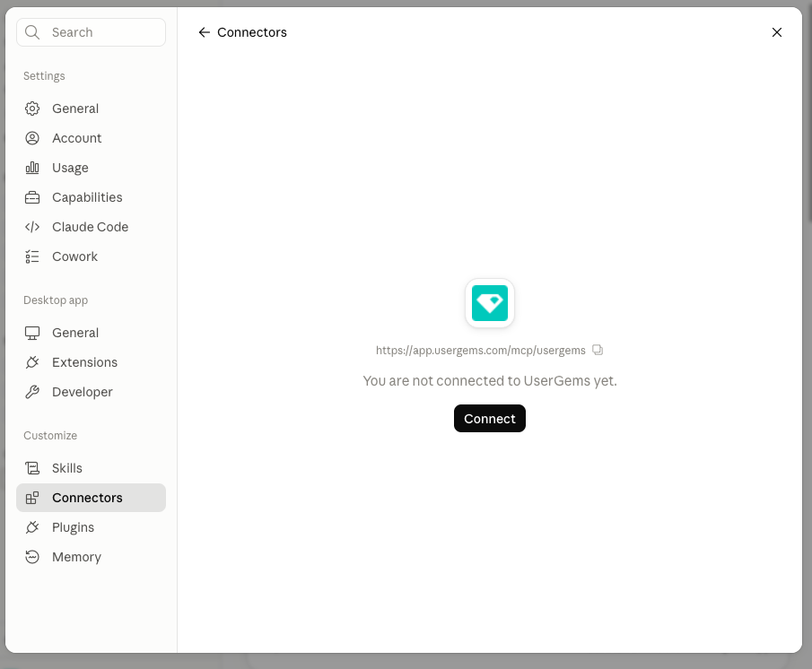Click the Capabilities briefcase icon
Screen dimensions: 812x669
[32, 197]
